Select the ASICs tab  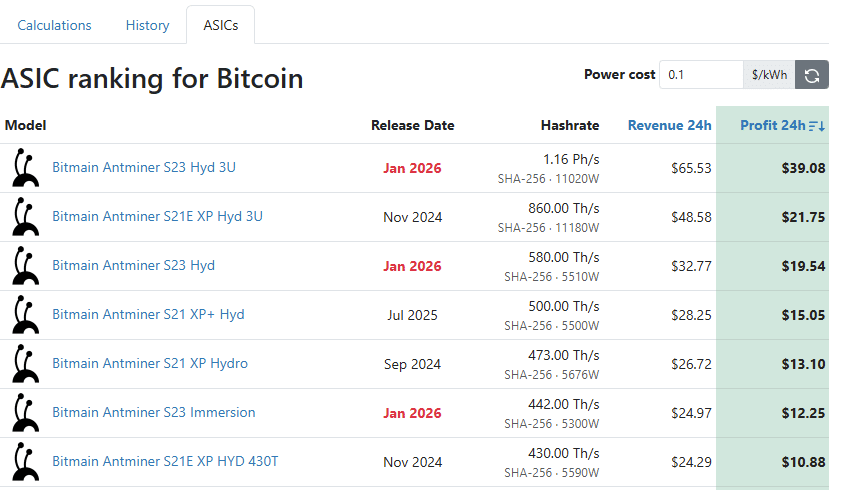(x=221, y=25)
